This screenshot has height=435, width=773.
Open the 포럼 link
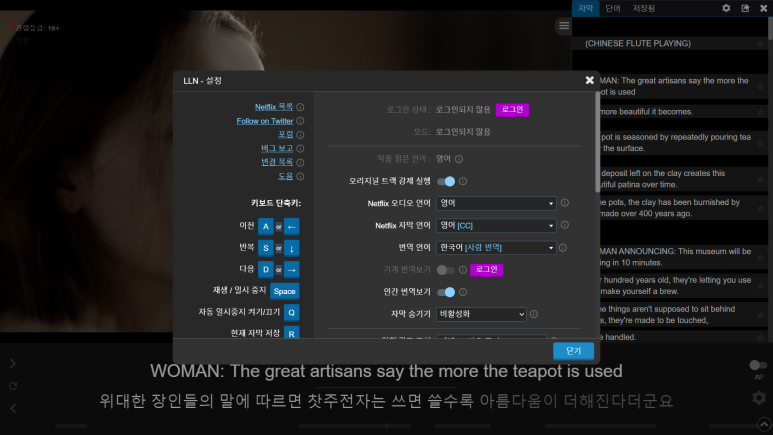coord(285,134)
